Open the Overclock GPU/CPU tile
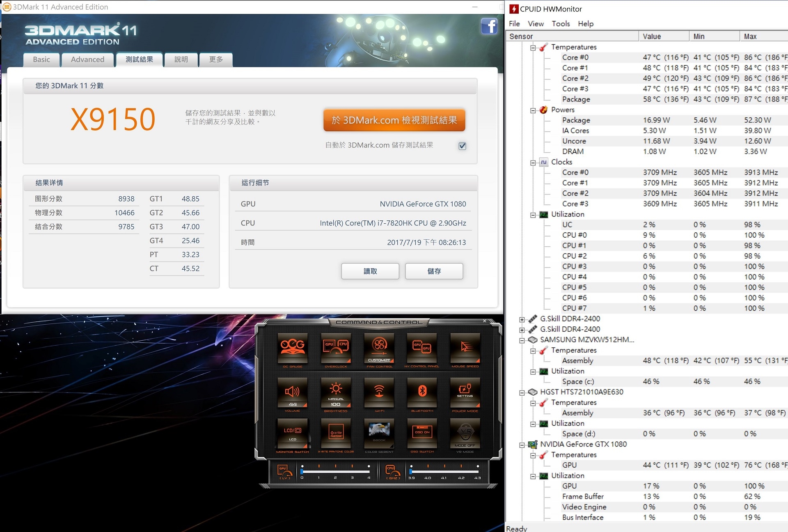Screen dimensions: 788x532 (x=336, y=348)
